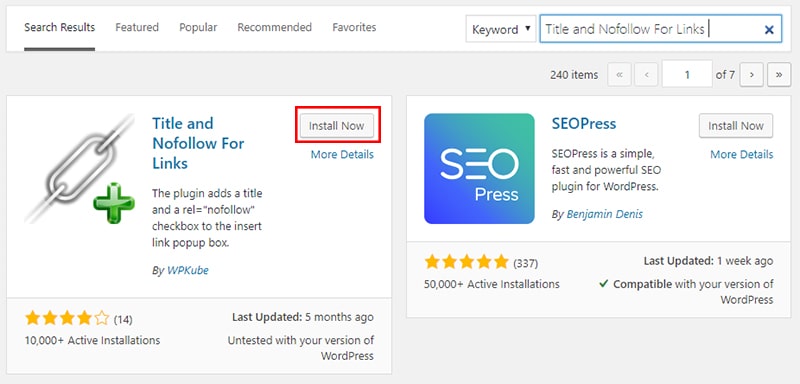This screenshot has width=800, height=384.
Task: Switch to the Featured tab
Action: [x=137, y=28]
